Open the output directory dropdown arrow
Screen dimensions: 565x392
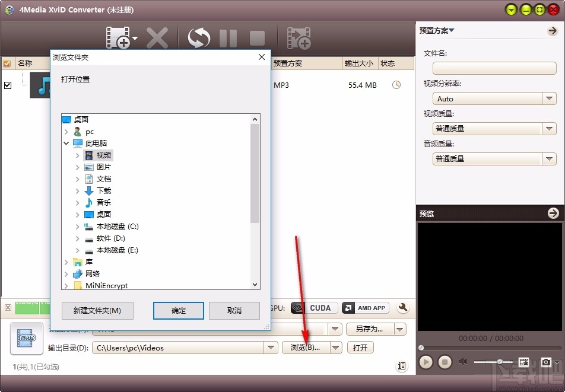point(271,348)
